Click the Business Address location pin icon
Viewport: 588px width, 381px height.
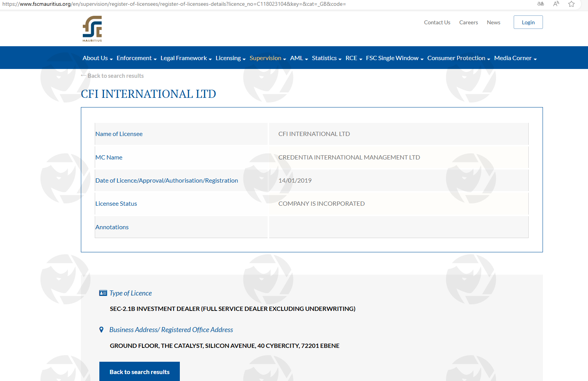click(101, 330)
